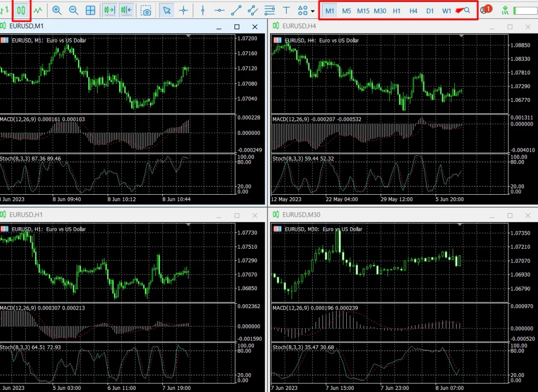Toggle chart auto scroll button
The image size is (538, 392).
109,10
